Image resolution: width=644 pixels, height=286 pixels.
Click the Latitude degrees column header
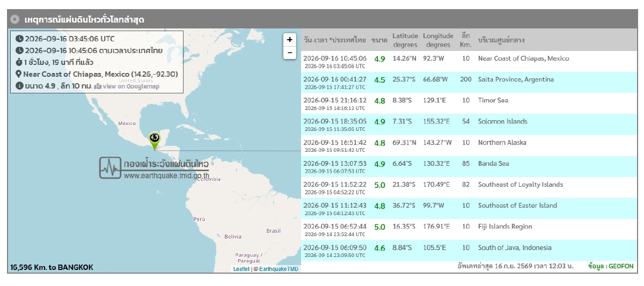(405, 40)
